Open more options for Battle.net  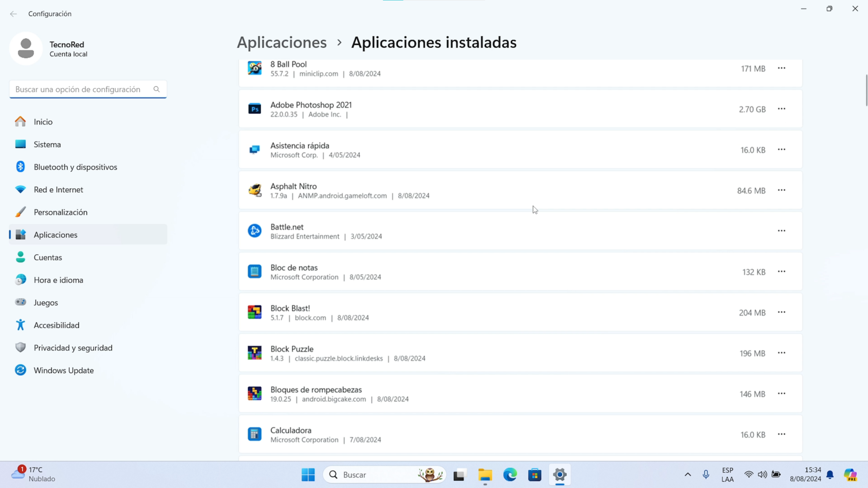[x=782, y=231]
